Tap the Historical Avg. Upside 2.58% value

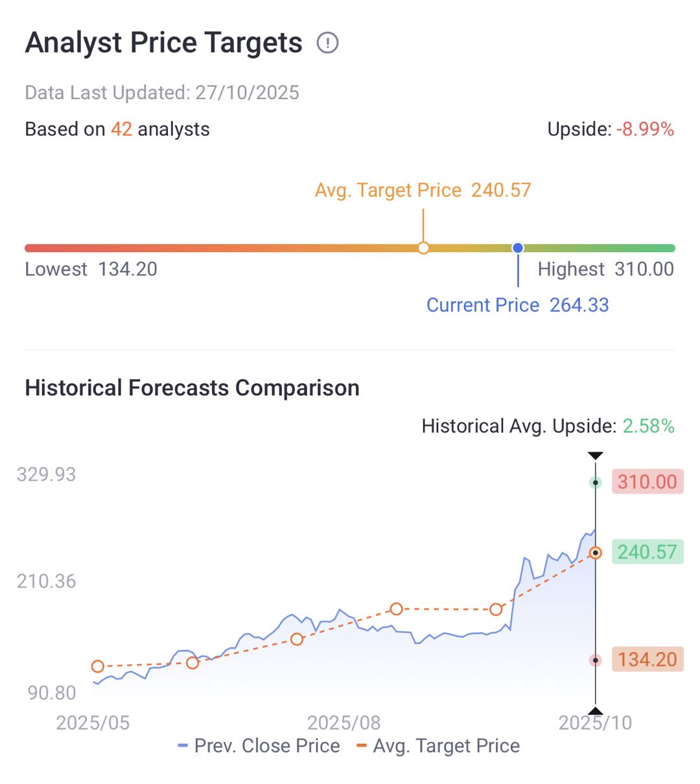[x=648, y=426]
